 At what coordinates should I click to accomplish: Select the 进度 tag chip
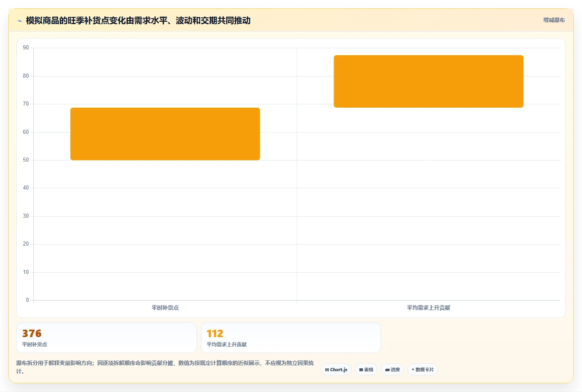(392, 370)
